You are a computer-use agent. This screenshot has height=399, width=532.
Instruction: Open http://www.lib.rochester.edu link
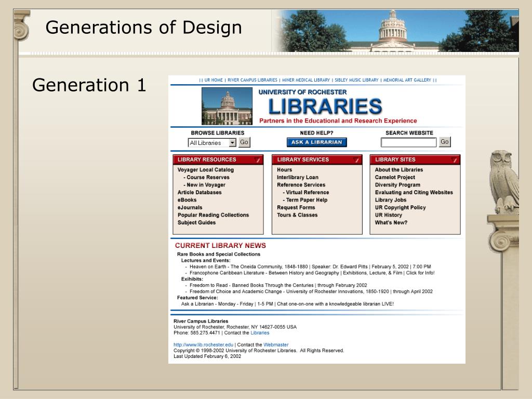[203, 345]
